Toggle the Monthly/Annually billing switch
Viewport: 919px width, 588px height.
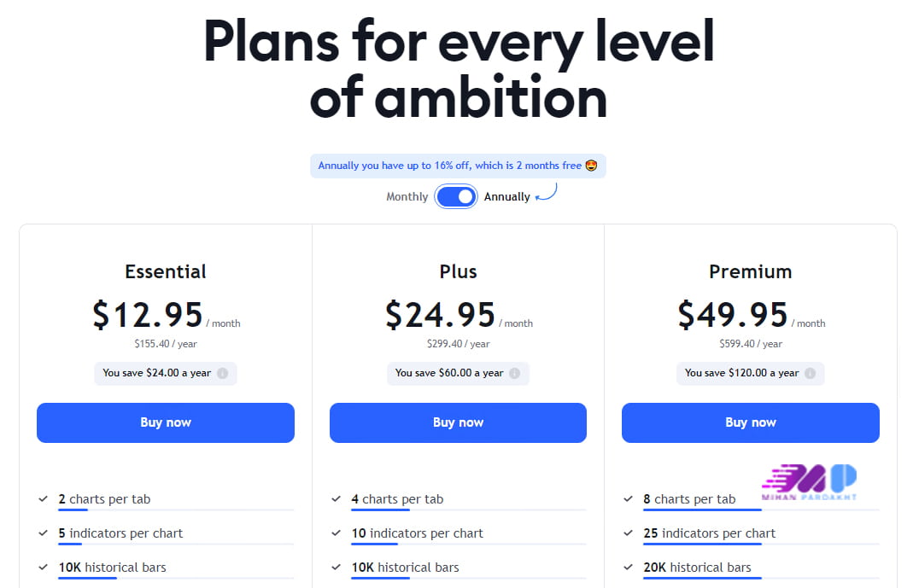[456, 197]
